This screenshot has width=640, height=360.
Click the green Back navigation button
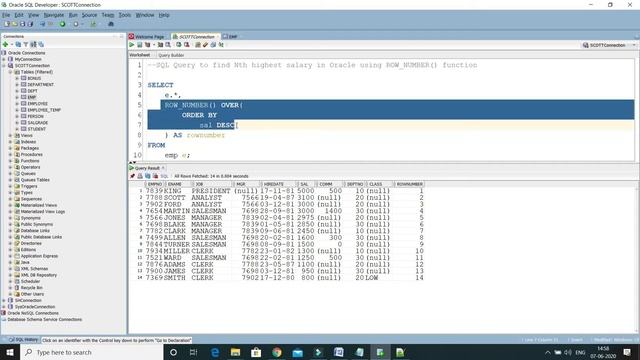[62, 24]
